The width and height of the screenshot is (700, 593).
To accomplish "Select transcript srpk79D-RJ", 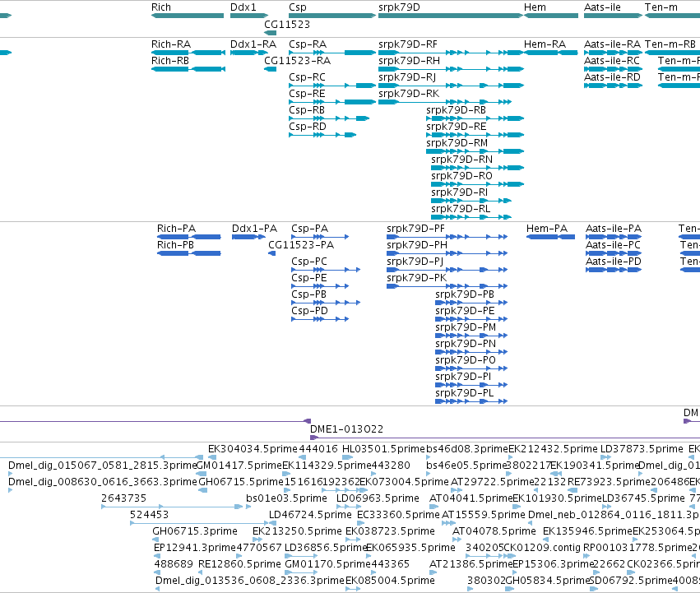I will [451, 86].
